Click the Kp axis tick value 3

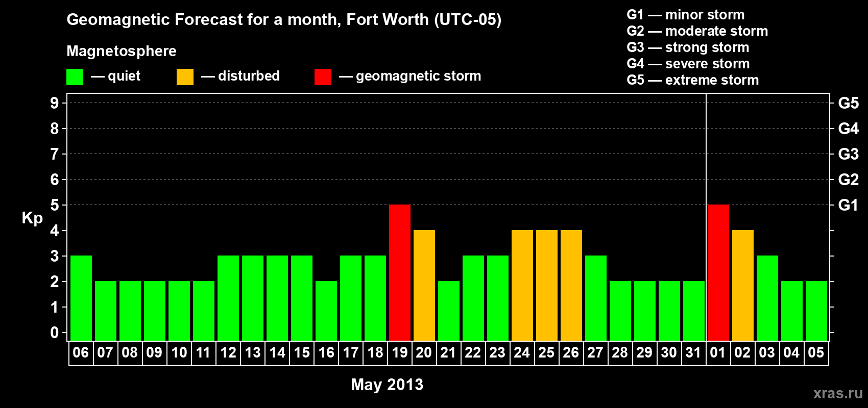pos(54,257)
